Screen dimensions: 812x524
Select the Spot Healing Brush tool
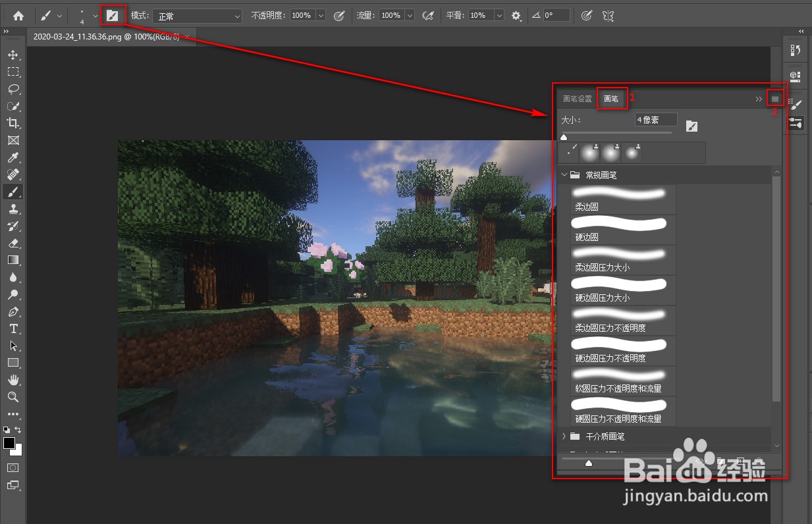click(13, 174)
